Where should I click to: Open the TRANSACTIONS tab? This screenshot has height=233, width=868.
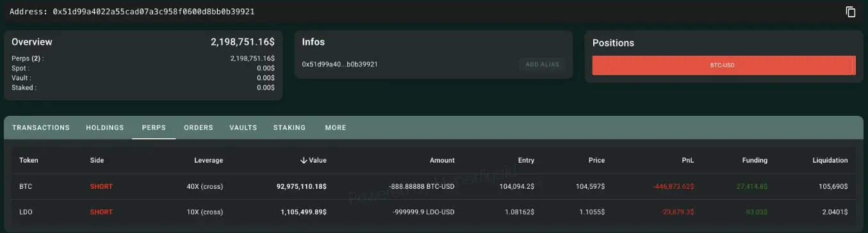pyautogui.click(x=41, y=127)
